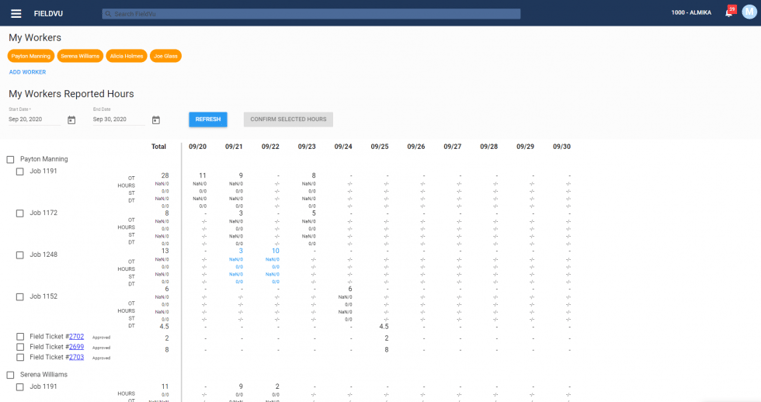This screenshot has width=761, height=402.
Task: Click the 09/23 column header
Action: coord(307,147)
